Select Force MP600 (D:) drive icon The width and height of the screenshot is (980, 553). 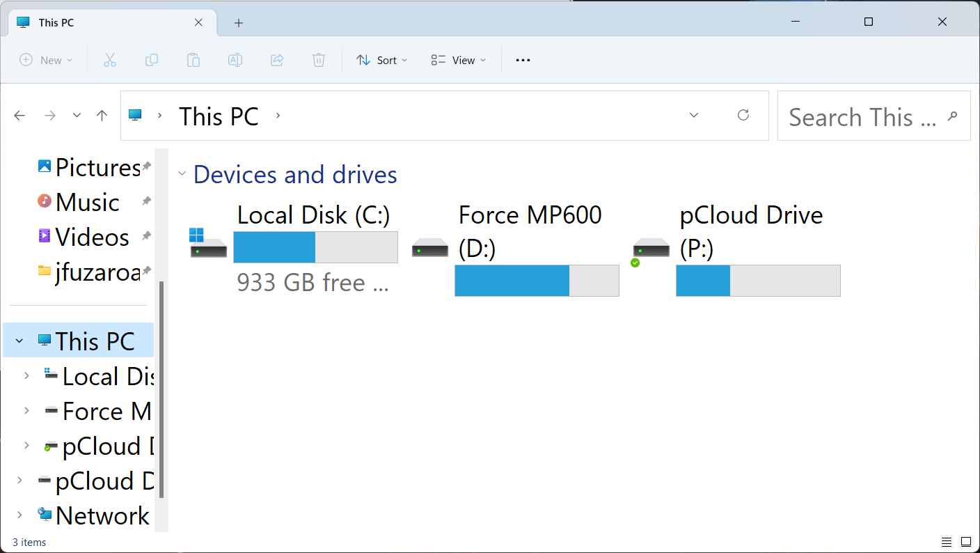pos(430,247)
